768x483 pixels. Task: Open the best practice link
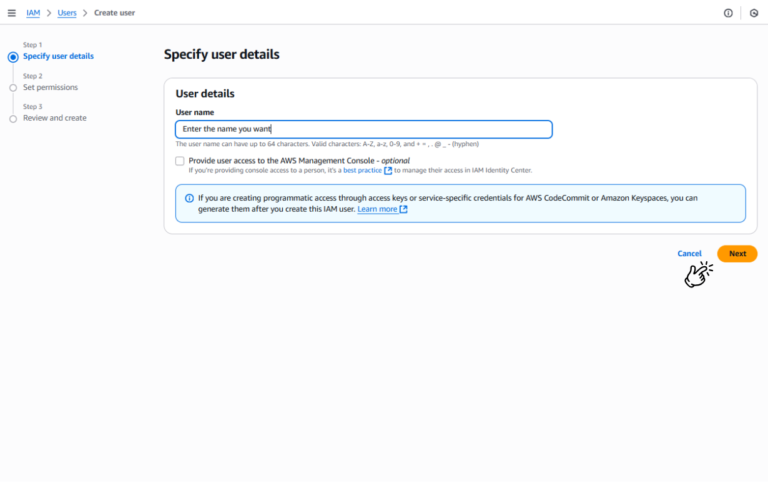[x=361, y=171]
